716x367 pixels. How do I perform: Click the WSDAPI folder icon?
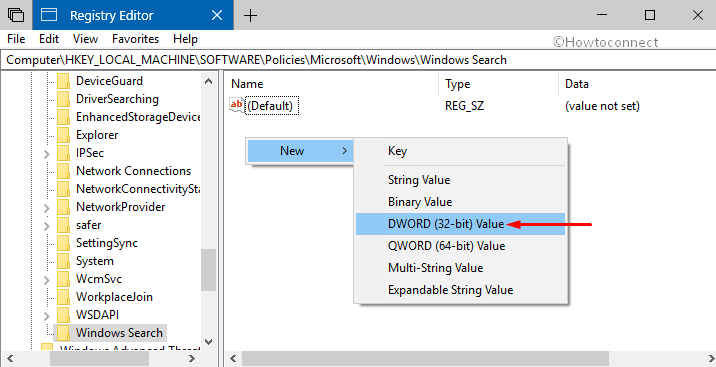[x=63, y=315]
